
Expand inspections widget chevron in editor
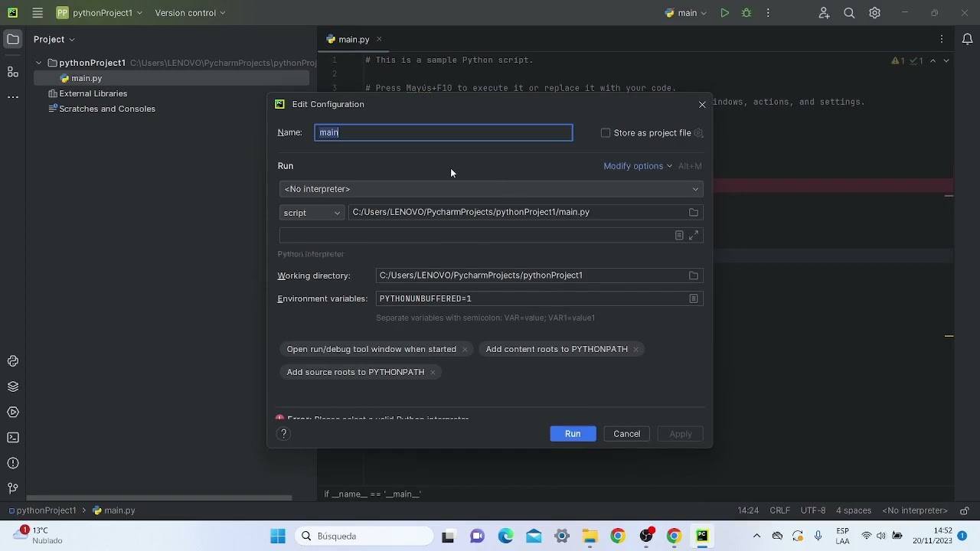[946, 60]
